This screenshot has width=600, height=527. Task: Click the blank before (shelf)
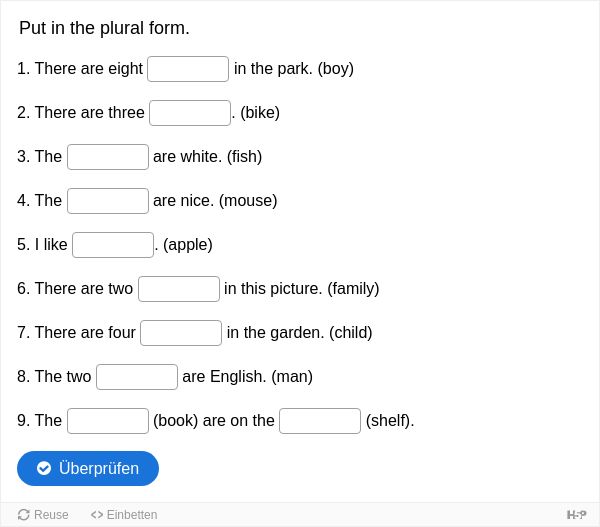pyautogui.click(x=320, y=421)
